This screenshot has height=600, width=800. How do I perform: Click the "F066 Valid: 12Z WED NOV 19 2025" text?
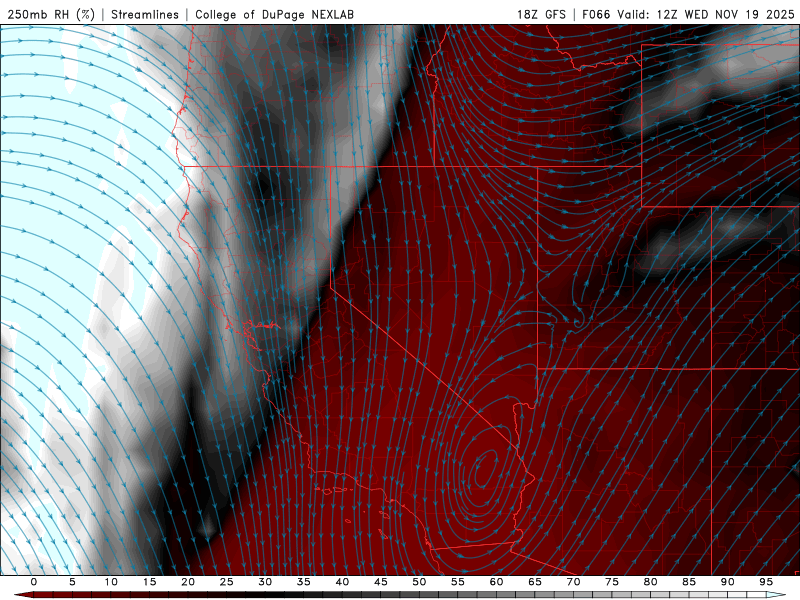click(688, 14)
